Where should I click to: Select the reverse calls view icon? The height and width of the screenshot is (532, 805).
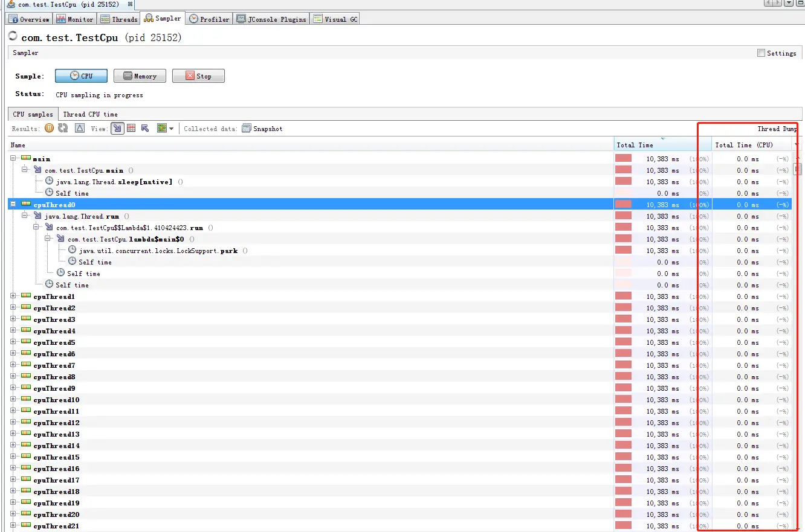[145, 128]
